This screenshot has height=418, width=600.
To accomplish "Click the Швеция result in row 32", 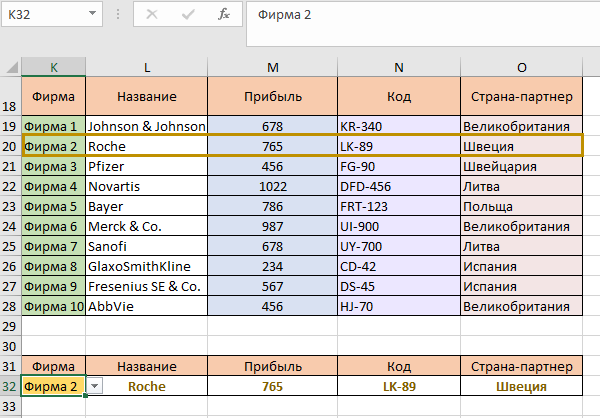I will [522, 386].
